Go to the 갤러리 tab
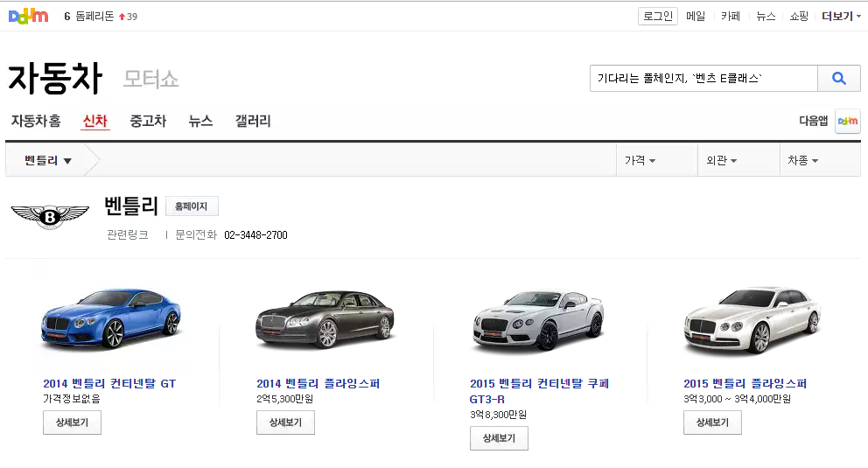868x468 pixels. pos(253,122)
